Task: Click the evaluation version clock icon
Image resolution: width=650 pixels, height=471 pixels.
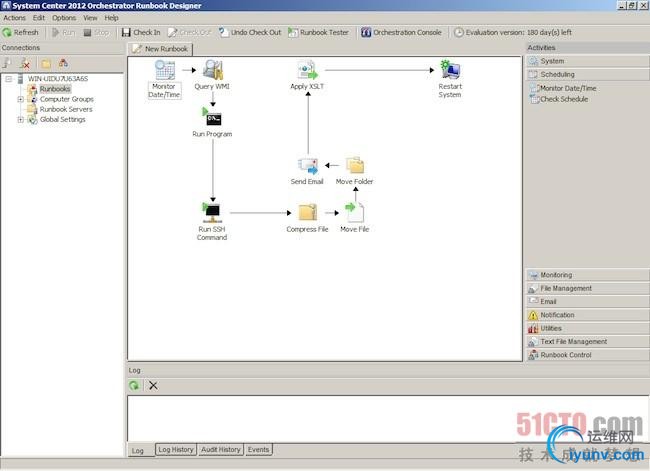Action: (x=458, y=32)
